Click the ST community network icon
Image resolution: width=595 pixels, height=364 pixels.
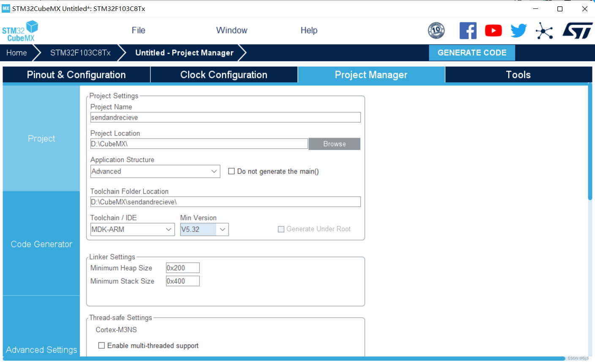[x=544, y=31]
